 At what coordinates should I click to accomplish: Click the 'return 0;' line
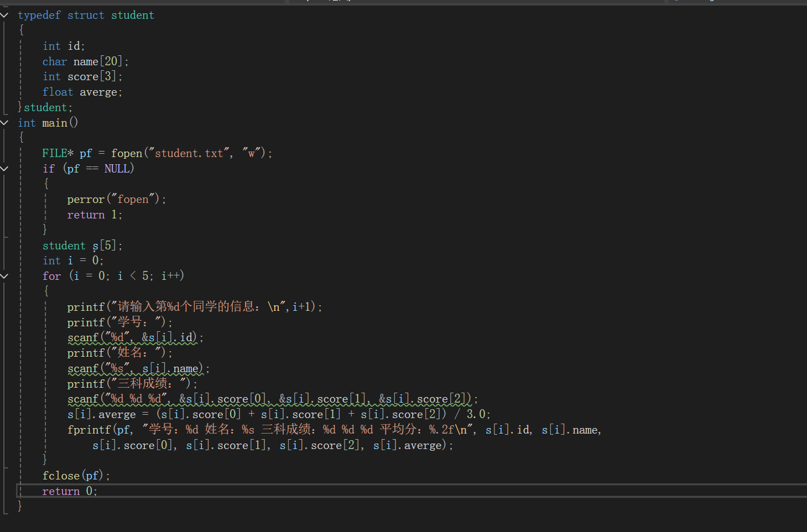pos(70,491)
